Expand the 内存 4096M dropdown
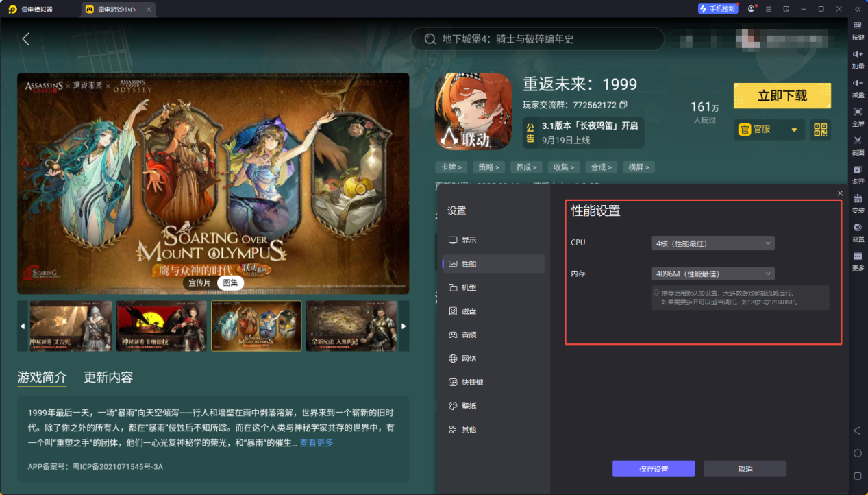Viewport: 868px width, 495px height. (712, 274)
